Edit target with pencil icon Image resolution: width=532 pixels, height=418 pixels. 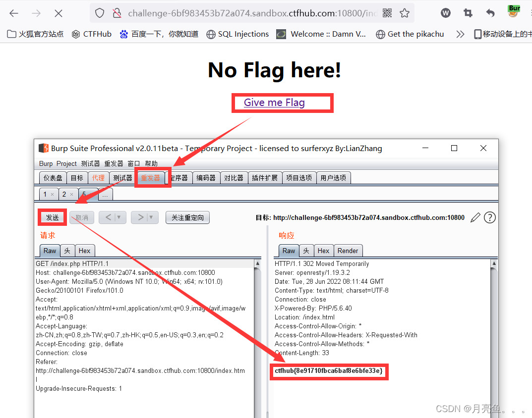[475, 217]
